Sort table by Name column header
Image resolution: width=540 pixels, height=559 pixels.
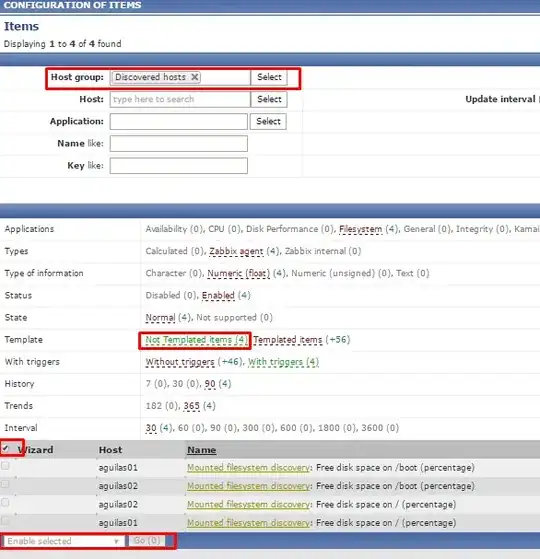[202, 450]
